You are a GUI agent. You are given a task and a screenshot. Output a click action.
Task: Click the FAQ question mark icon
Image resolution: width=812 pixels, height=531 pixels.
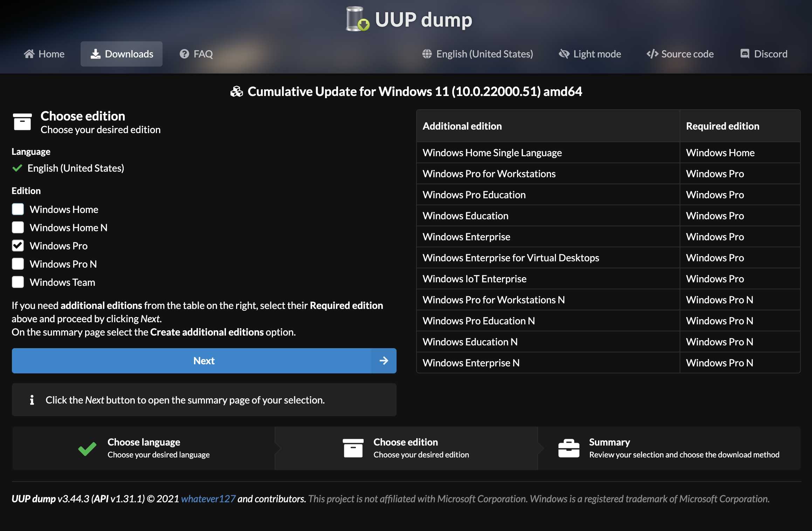point(184,54)
